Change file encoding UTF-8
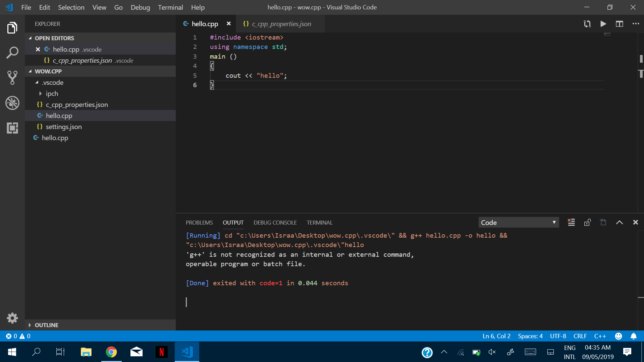644x362 pixels. pos(558,336)
